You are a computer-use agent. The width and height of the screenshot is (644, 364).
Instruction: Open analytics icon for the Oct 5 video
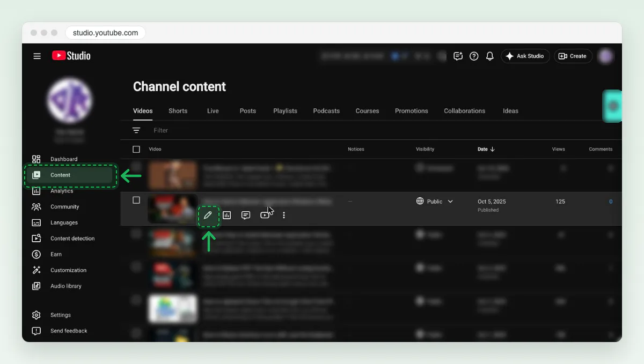(227, 216)
